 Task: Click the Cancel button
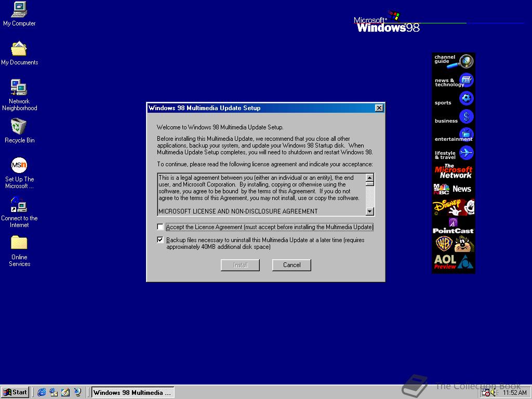point(291,265)
